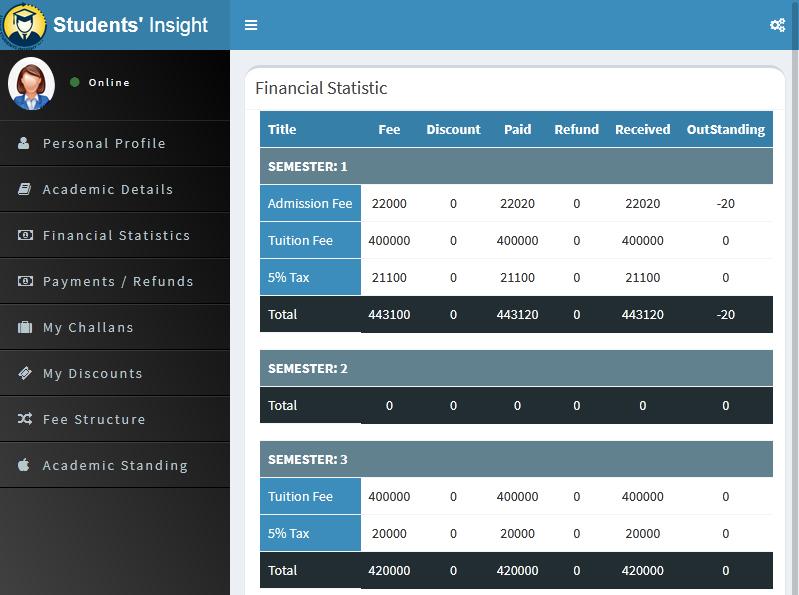Screen dimensions: 799x595
Task: Click the Fee column header
Action: click(x=389, y=129)
